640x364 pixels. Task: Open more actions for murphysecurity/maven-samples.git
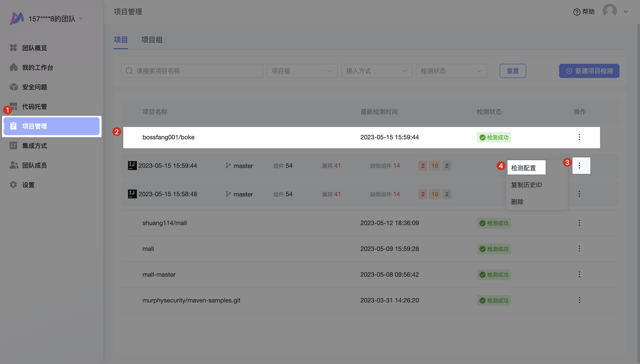[x=579, y=300]
